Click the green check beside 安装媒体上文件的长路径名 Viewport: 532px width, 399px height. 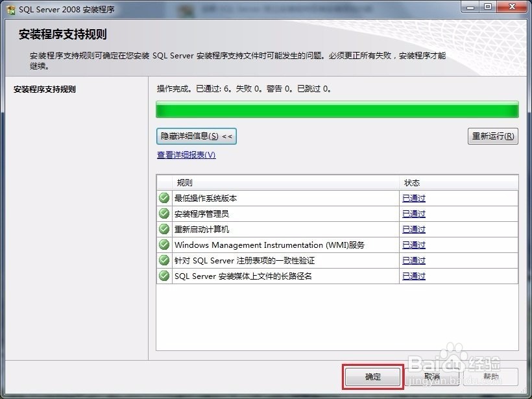click(x=163, y=276)
